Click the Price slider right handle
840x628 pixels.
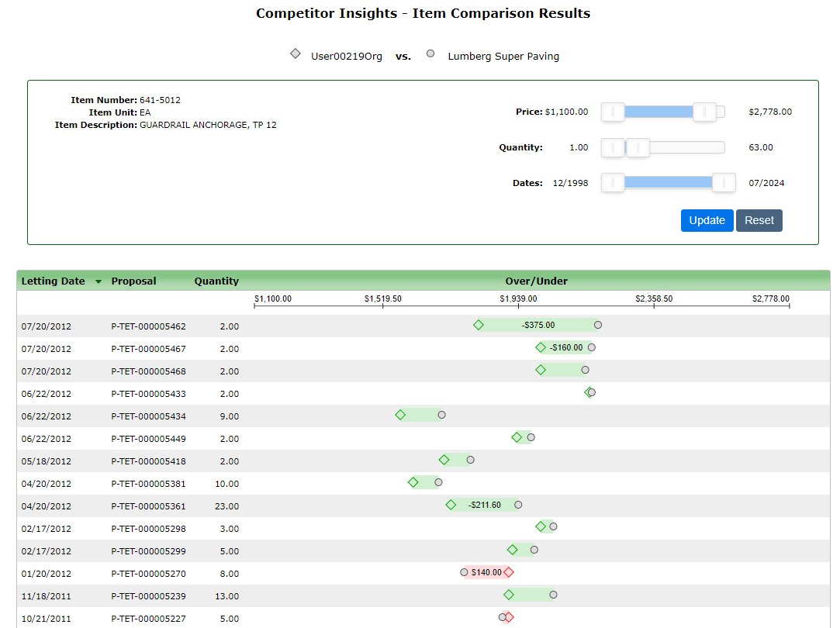coord(704,112)
